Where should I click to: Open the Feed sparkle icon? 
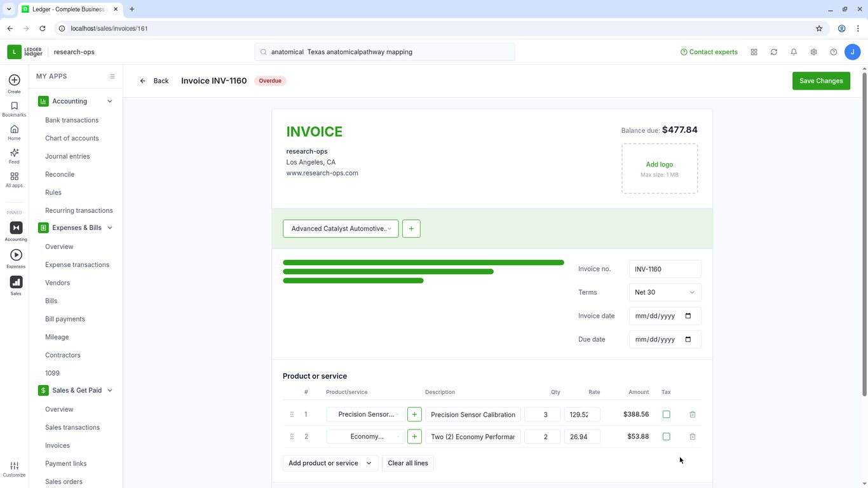14,156
